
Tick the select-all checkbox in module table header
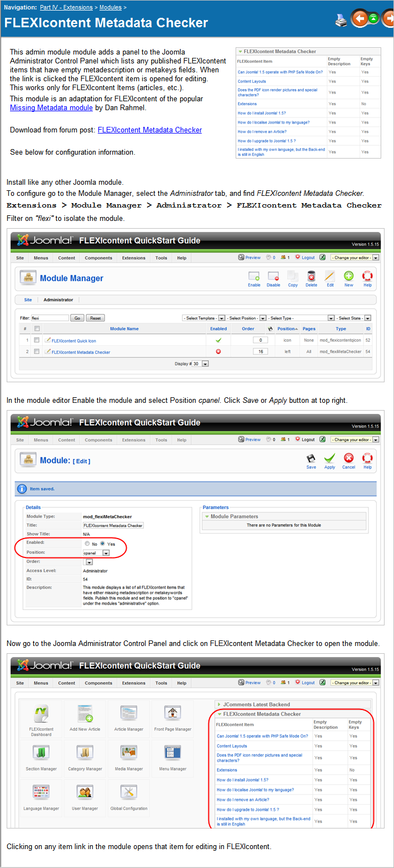click(x=37, y=329)
